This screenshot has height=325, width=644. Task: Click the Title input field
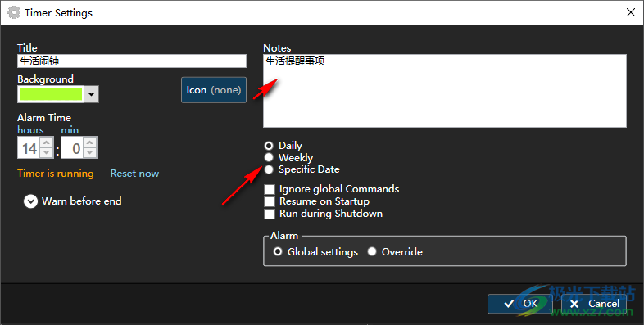[x=132, y=61]
